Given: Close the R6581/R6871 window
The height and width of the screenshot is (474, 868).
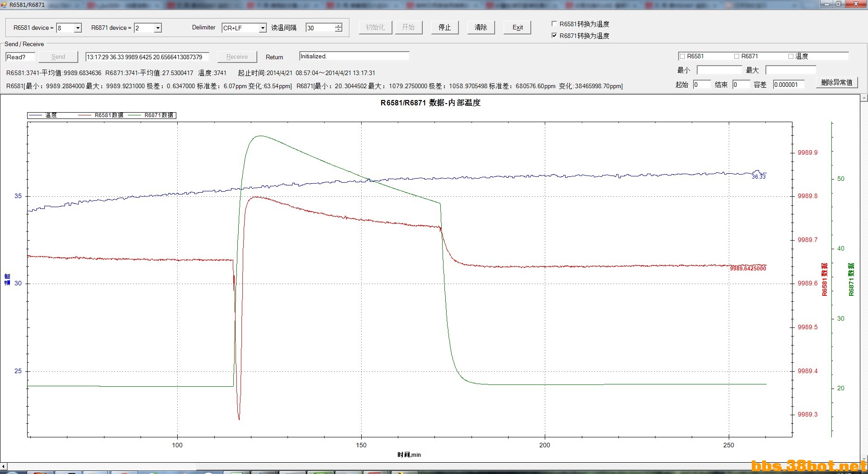Looking at the screenshot, I should coord(855,4).
